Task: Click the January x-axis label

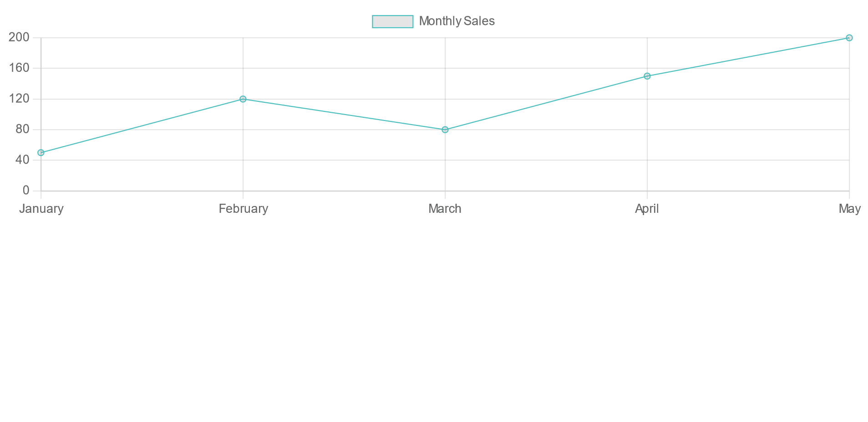Action: pos(41,209)
